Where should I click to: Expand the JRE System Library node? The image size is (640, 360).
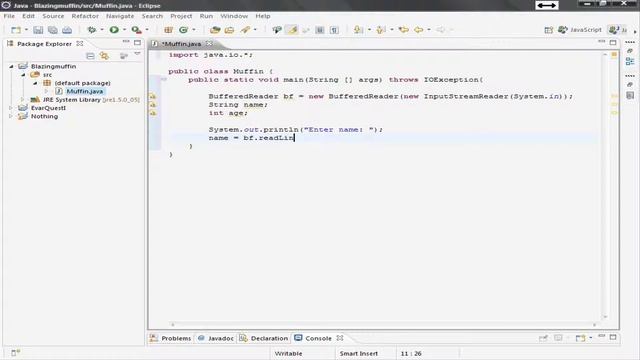pos(22,100)
